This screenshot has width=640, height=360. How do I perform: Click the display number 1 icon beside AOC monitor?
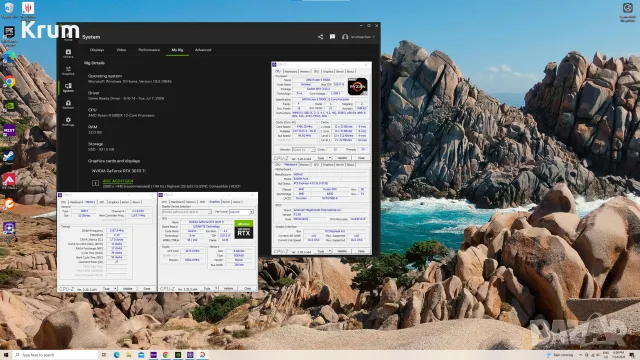tap(95, 183)
